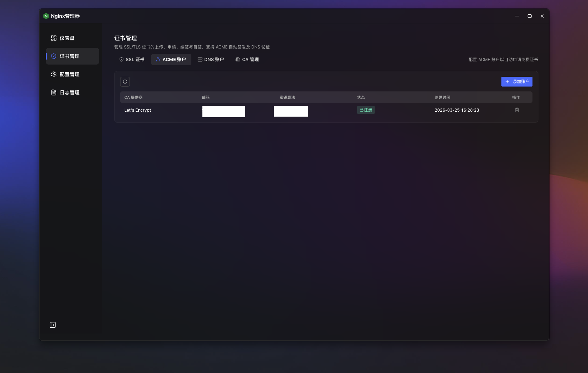Collapse the sidebar with bottom-left icon
This screenshot has height=373, width=588.
[52, 324]
